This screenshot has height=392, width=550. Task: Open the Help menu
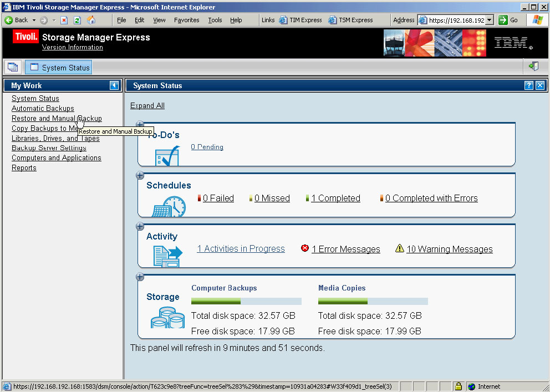(x=236, y=21)
